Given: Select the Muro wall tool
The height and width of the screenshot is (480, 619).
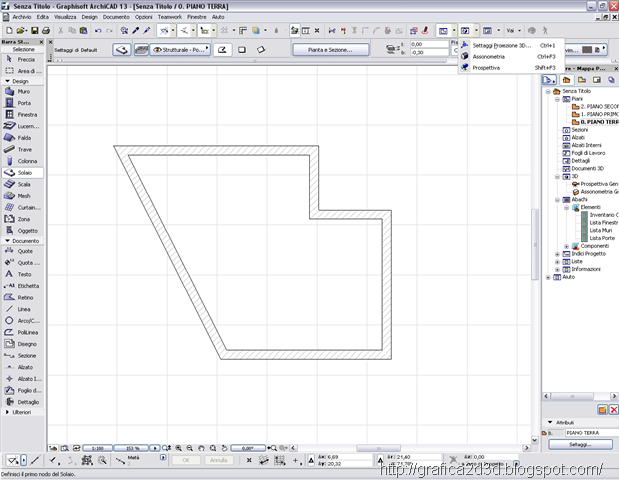Looking at the screenshot, I should pos(23,91).
